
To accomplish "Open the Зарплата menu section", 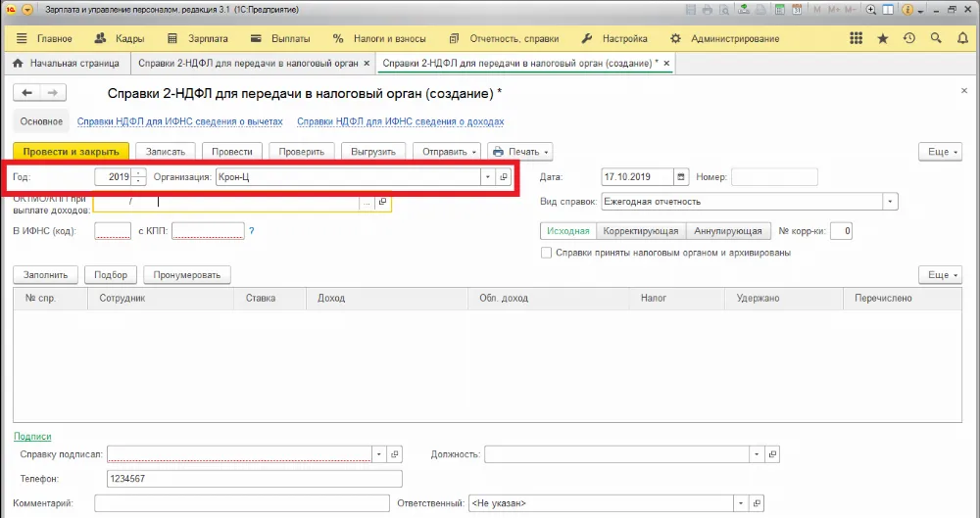I will [x=198, y=39].
